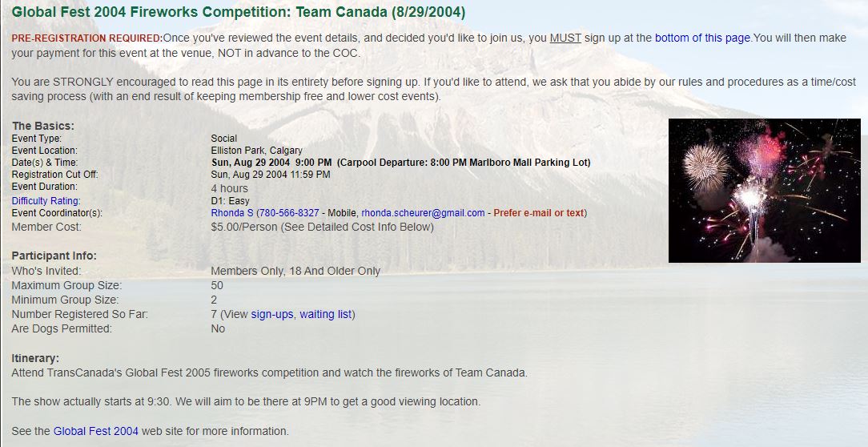Select 'The Basics:' section heading
The width and height of the screenshot is (868, 447).
point(43,126)
